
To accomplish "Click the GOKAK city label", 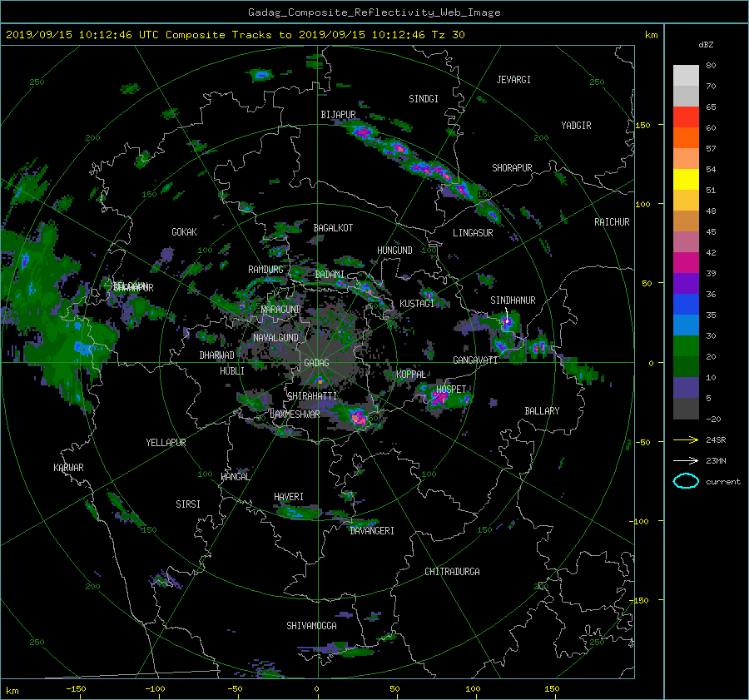I will coord(185,232).
